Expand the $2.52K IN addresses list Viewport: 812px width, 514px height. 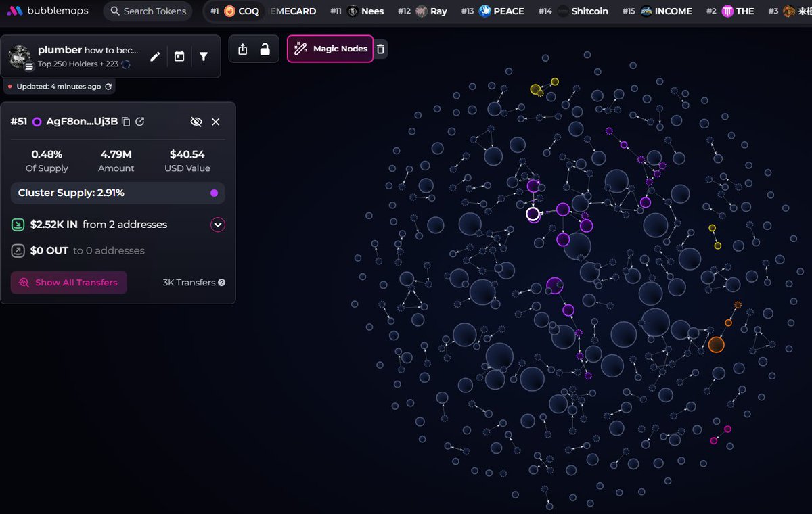pyautogui.click(x=218, y=225)
